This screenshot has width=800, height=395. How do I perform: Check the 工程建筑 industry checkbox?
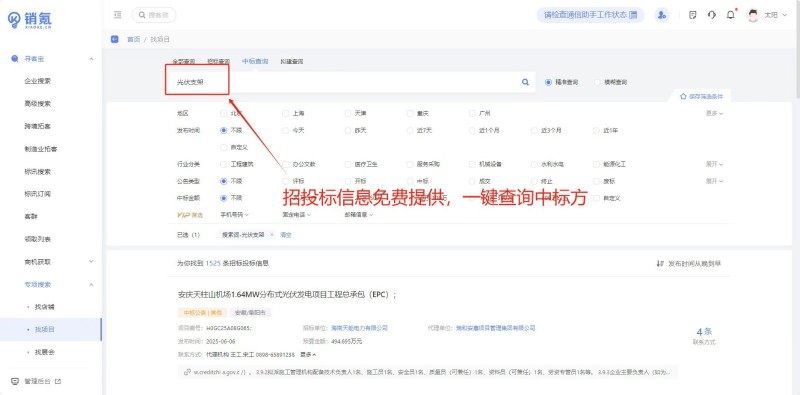[223, 164]
